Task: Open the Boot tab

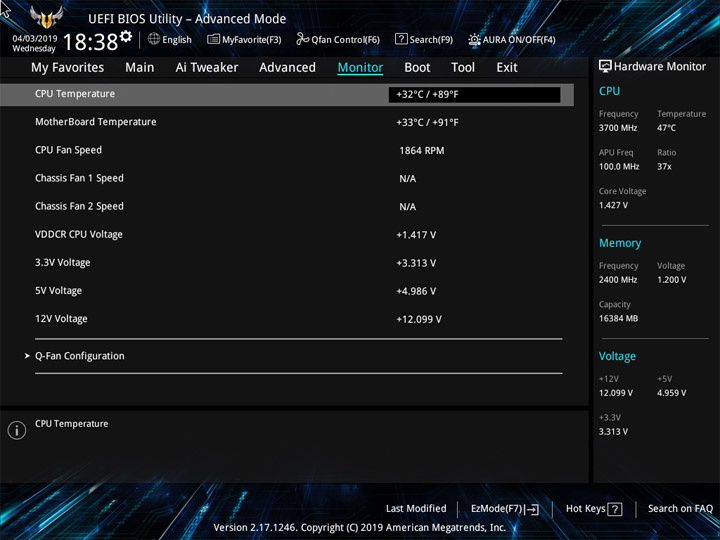Action: tap(417, 68)
